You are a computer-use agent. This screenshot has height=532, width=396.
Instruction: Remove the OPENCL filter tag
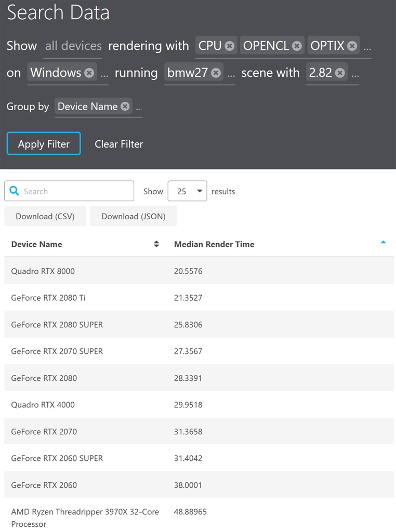(297, 46)
